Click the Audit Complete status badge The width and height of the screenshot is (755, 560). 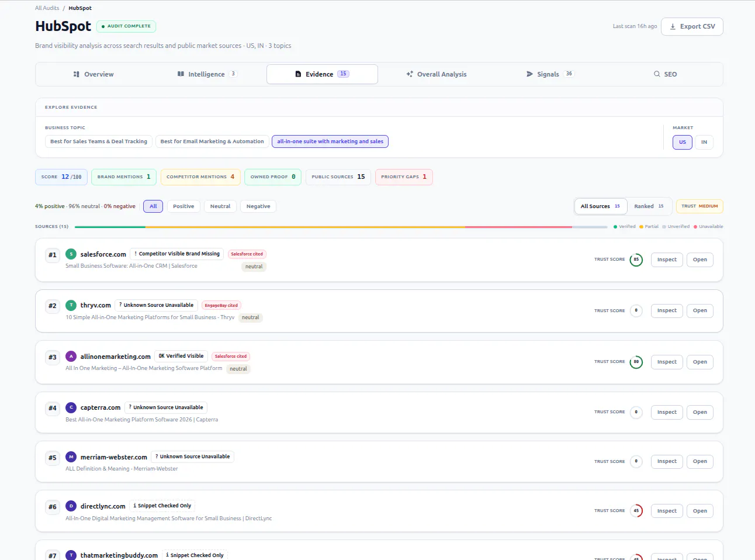point(126,26)
